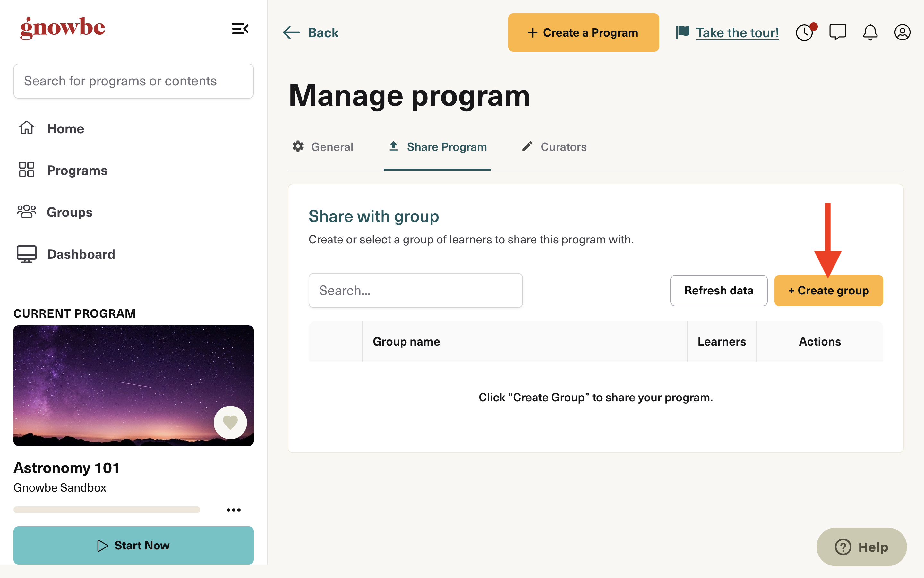Favorite the program with heart icon
924x578 pixels.
click(230, 422)
